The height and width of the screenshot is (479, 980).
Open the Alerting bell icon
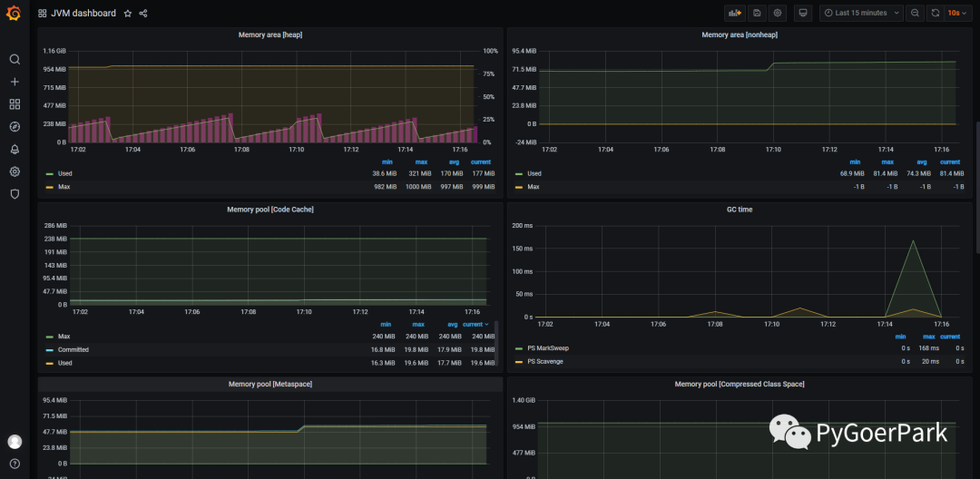click(x=15, y=149)
